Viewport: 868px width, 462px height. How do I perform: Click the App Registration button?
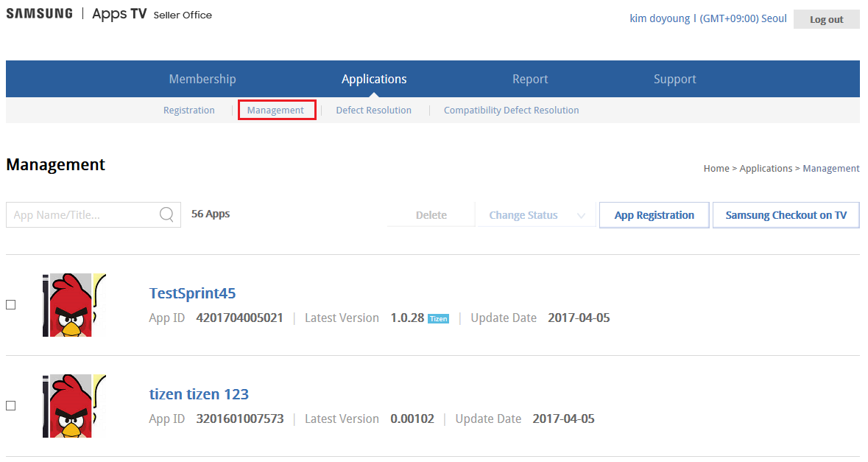click(654, 215)
